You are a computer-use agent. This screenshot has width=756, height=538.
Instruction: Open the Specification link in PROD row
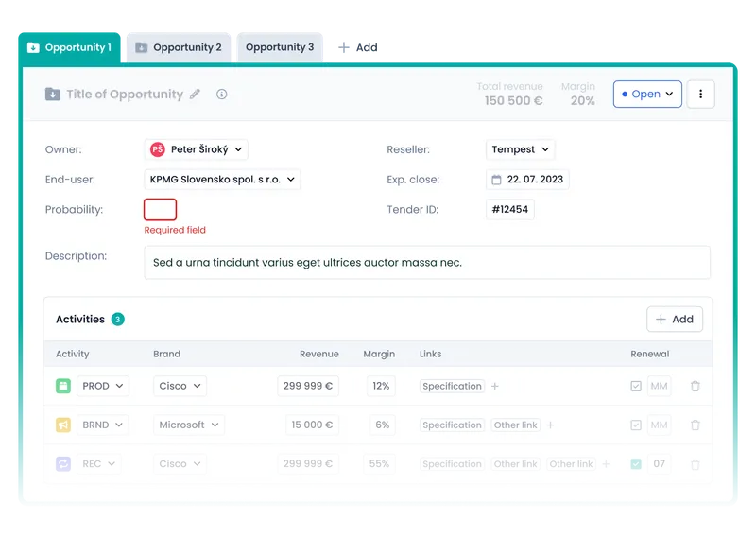point(452,386)
